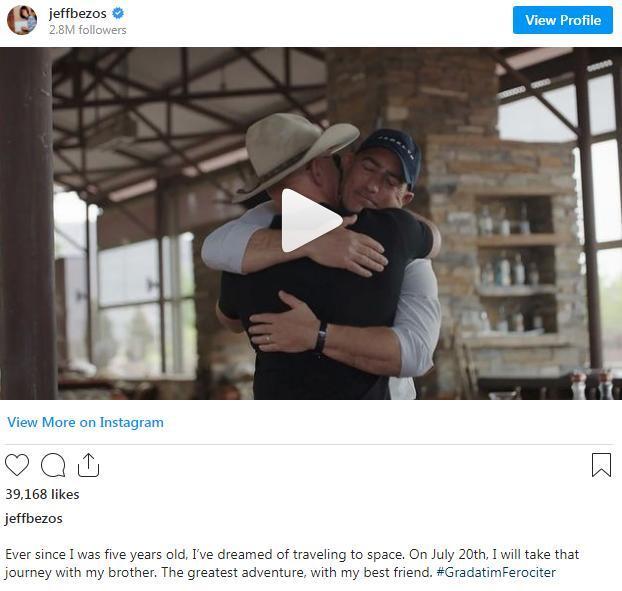Screen dimensions: 622x591
Task: Click the View Profile button
Action: coord(562,20)
